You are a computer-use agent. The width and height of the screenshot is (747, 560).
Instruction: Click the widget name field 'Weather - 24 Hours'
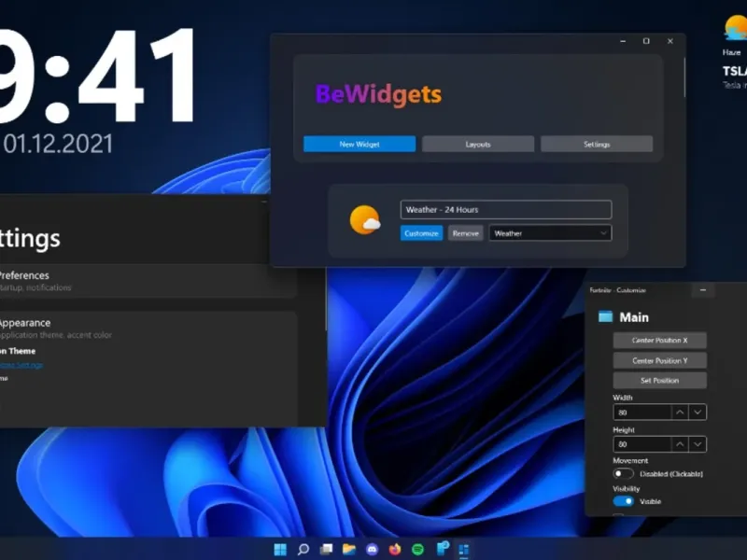point(506,209)
